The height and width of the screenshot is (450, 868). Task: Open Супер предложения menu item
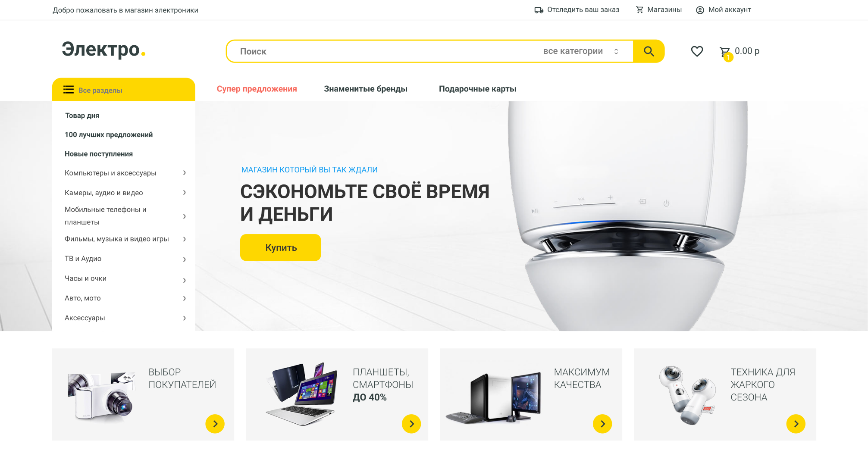[257, 89]
